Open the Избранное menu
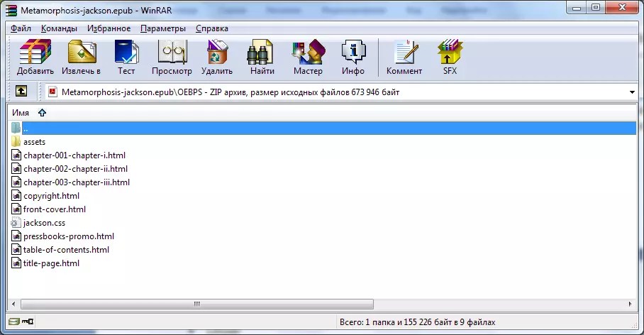The width and height of the screenshot is (644, 335). coord(109,28)
